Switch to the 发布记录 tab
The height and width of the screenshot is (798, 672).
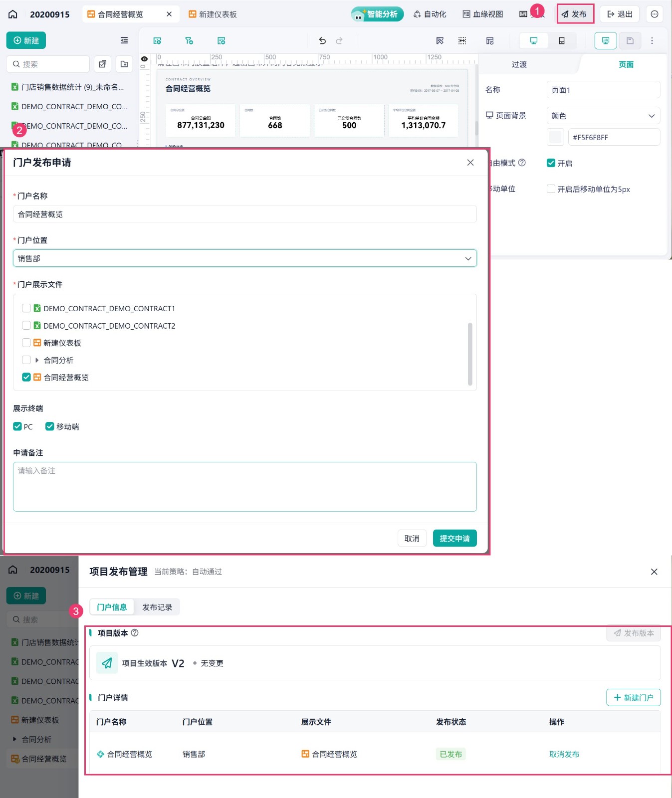point(157,607)
